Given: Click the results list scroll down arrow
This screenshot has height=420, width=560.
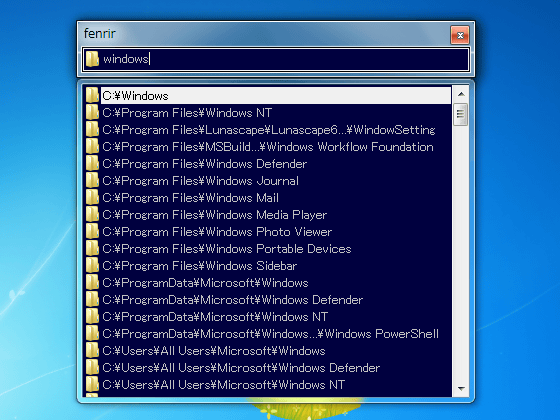Looking at the screenshot, I should tap(461, 389).
